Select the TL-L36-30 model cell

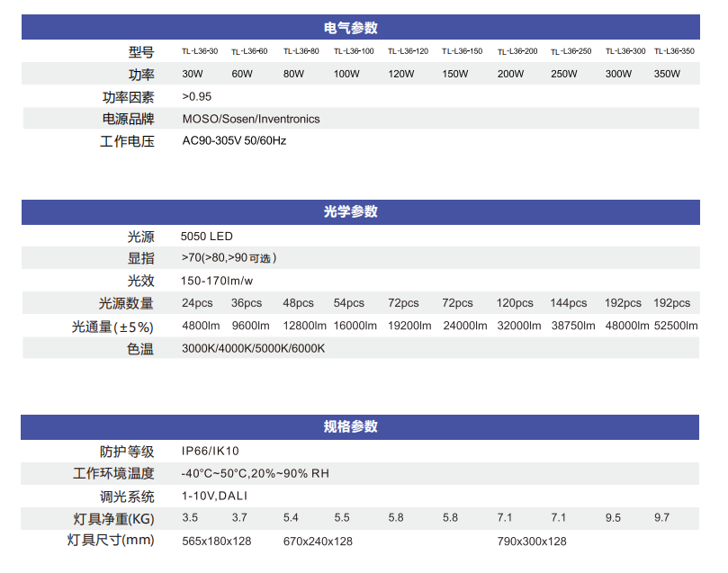(200, 52)
